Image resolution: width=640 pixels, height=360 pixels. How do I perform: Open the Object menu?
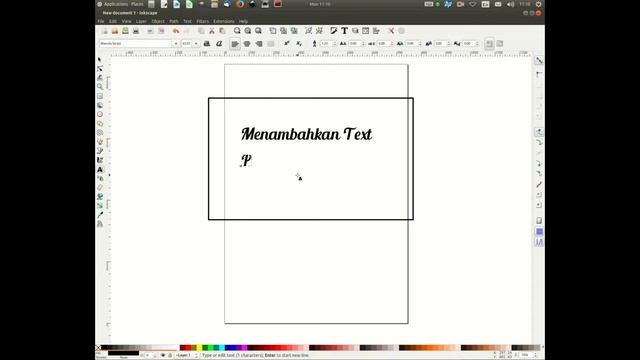[158, 21]
